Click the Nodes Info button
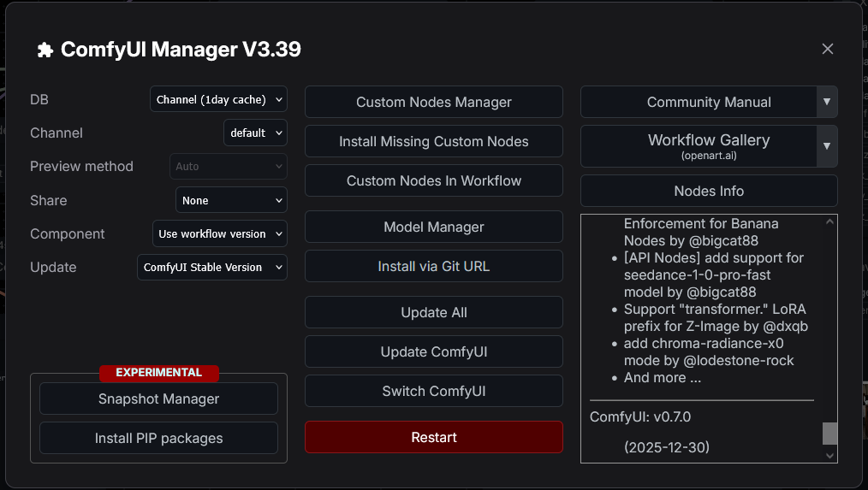Viewport: 868px width, 490px height. [x=709, y=191]
